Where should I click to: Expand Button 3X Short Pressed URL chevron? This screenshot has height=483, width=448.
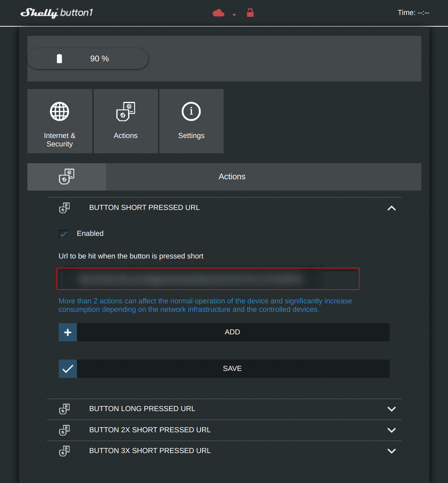point(391,451)
